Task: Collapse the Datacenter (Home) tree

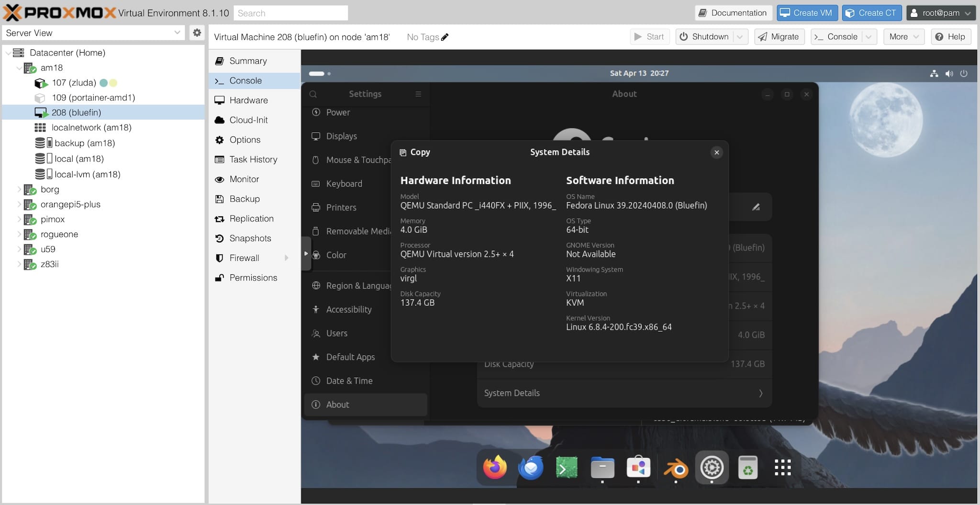Action: pyautogui.click(x=8, y=53)
